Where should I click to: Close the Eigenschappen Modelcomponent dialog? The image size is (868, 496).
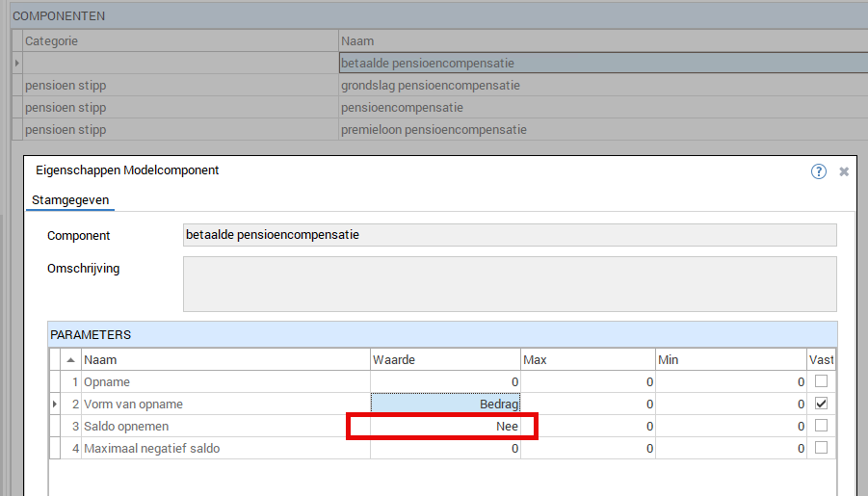844,171
